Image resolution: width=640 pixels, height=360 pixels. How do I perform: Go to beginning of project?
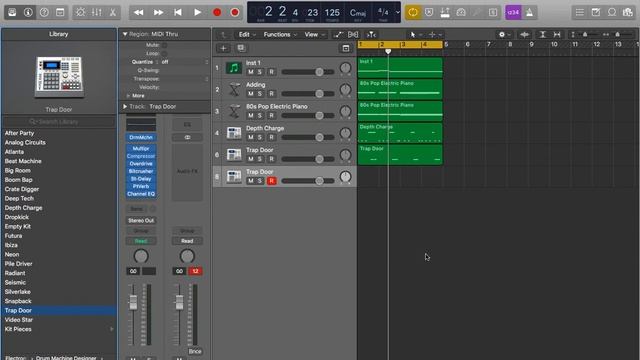(x=178, y=13)
